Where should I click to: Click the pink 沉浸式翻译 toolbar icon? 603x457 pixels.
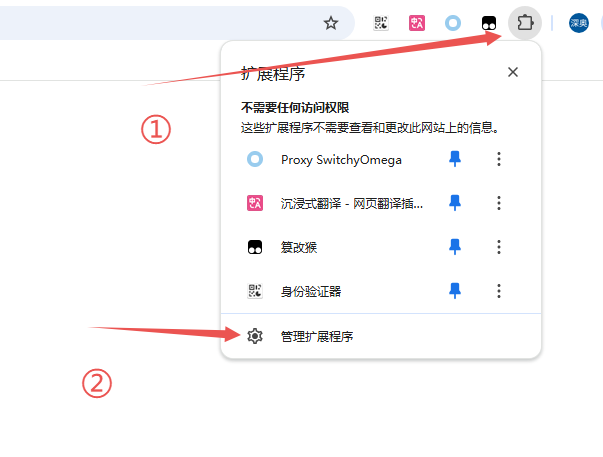(417, 23)
